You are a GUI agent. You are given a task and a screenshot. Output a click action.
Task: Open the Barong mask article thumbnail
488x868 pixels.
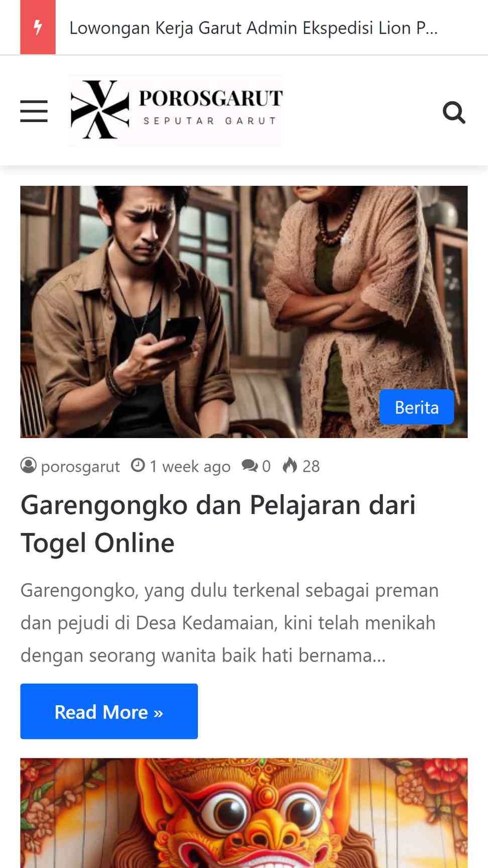[x=244, y=813]
